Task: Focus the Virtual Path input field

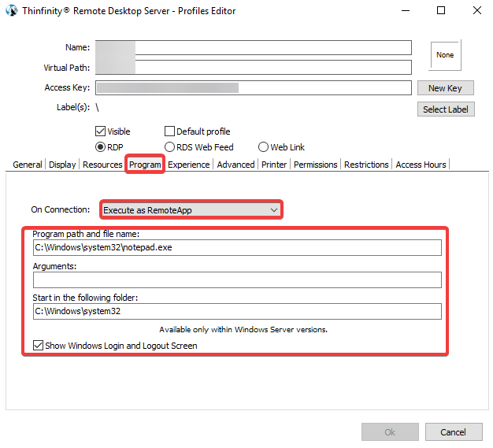Action: click(x=254, y=67)
